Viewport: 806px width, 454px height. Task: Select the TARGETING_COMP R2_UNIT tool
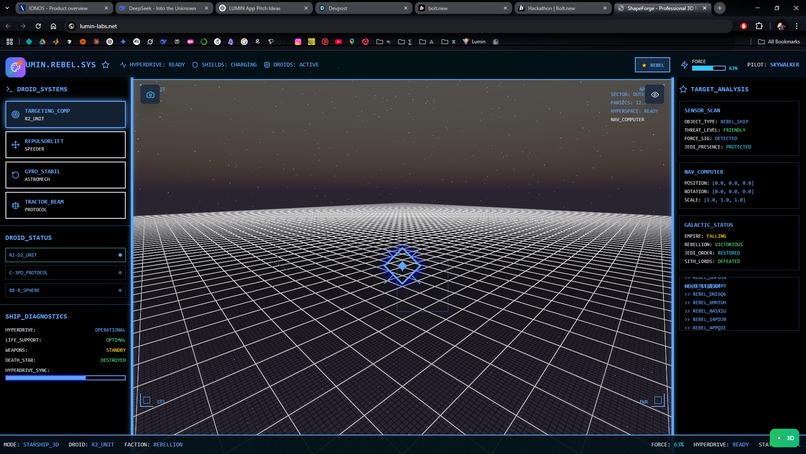(65, 114)
